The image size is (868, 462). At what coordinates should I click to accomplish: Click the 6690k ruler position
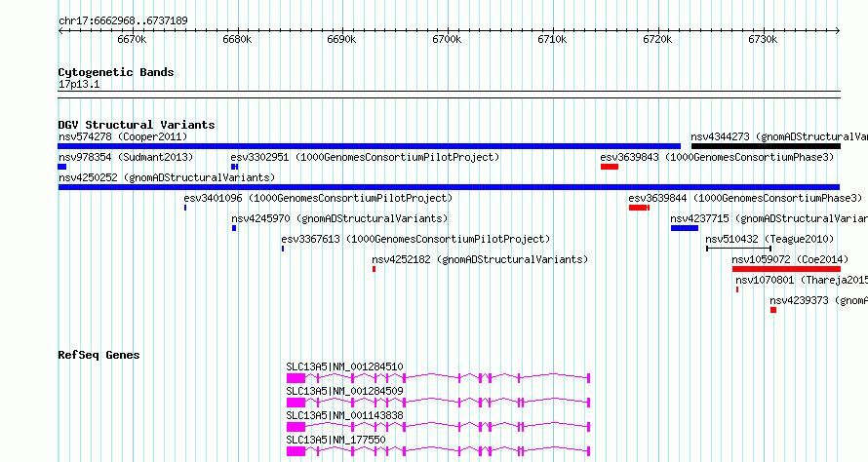point(341,40)
